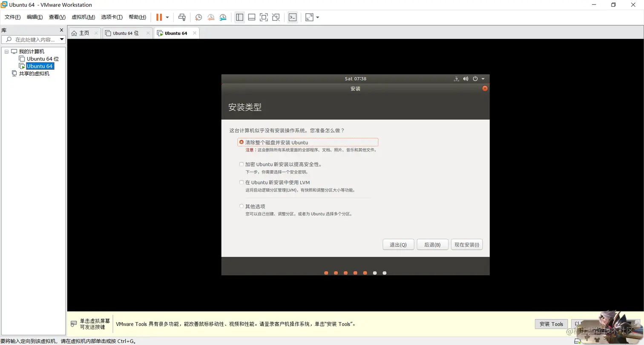This screenshot has width=644, height=345.
Task: Click the library search input field
Action: point(31,40)
